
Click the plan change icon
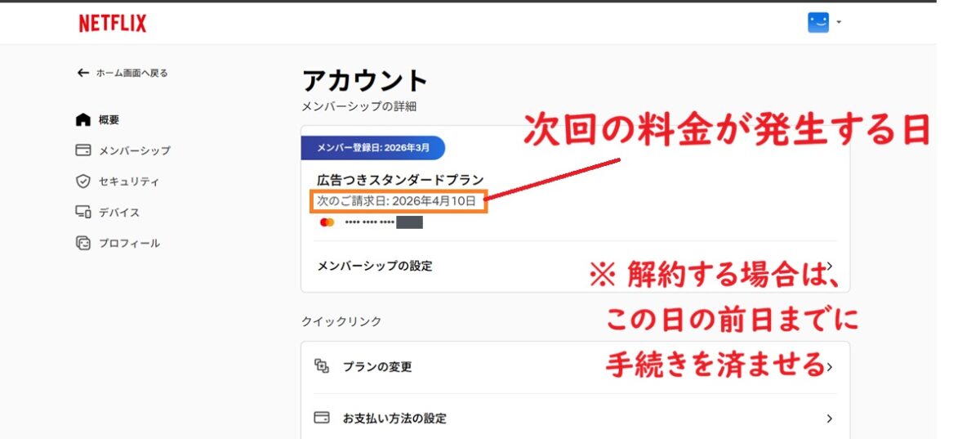322,366
